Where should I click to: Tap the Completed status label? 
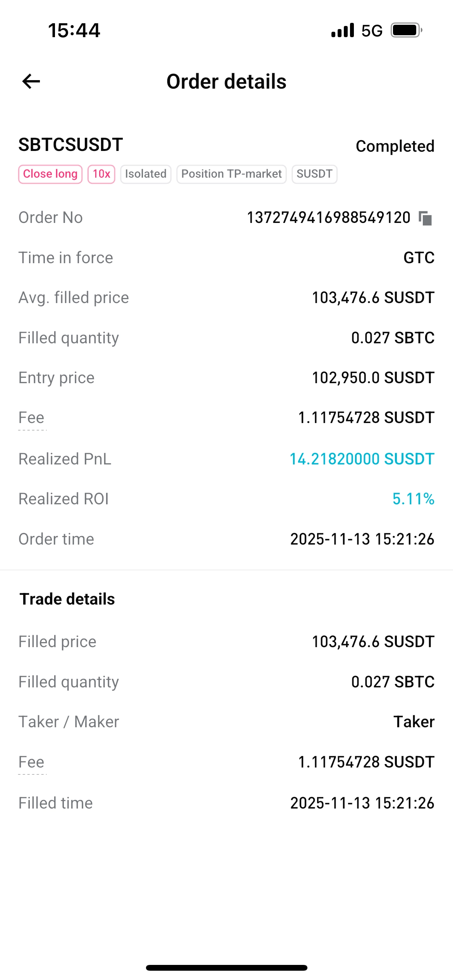pos(395,146)
